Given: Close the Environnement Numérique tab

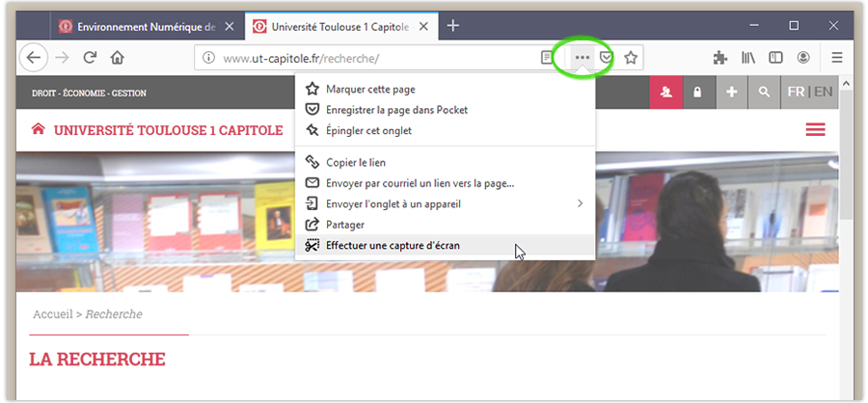Looking at the screenshot, I should pos(231,26).
